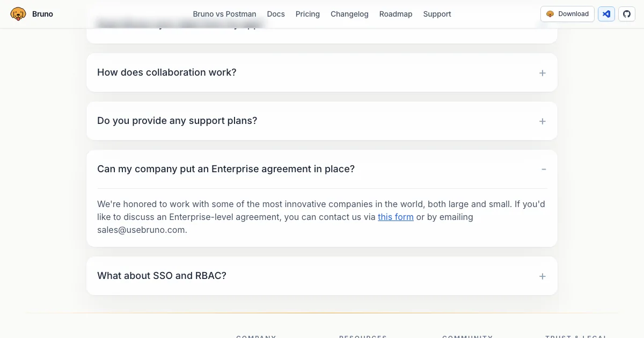The height and width of the screenshot is (338, 644).
Task: Click plus icon on SSO and RBAC question
Action: (543, 276)
